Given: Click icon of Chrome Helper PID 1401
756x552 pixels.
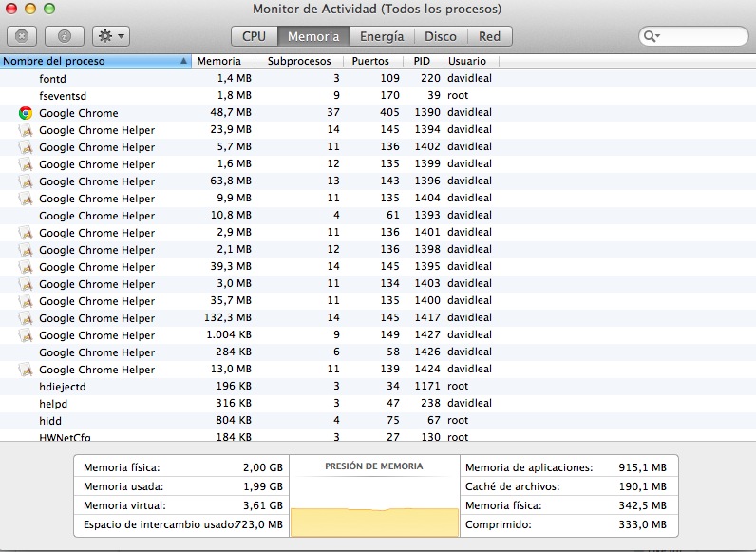Looking at the screenshot, I should [26, 233].
